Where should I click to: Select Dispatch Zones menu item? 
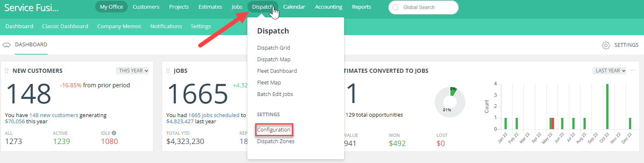(x=276, y=141)
